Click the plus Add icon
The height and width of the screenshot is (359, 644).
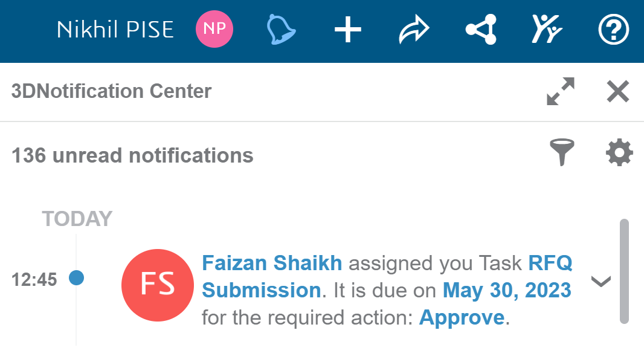(347, 30)
